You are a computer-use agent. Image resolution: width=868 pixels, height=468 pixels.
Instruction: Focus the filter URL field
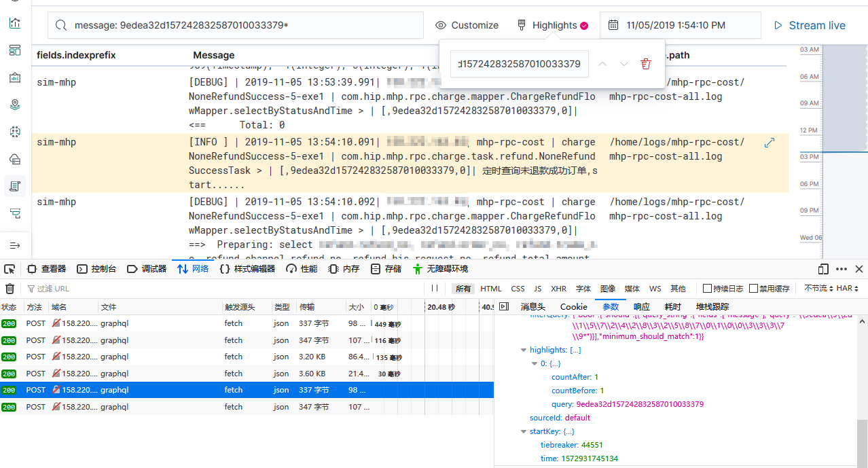point(224,289)
